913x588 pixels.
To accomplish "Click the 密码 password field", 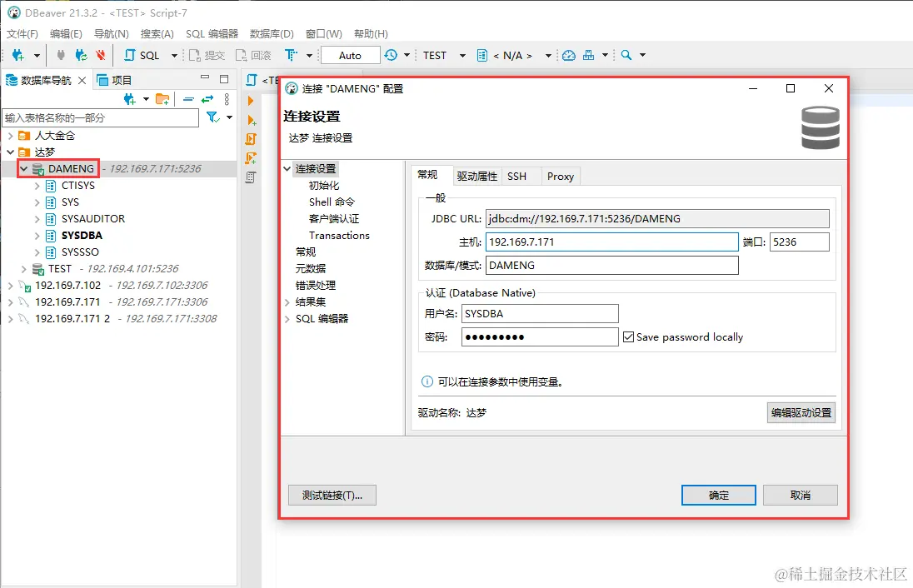I will coord(540,337).
